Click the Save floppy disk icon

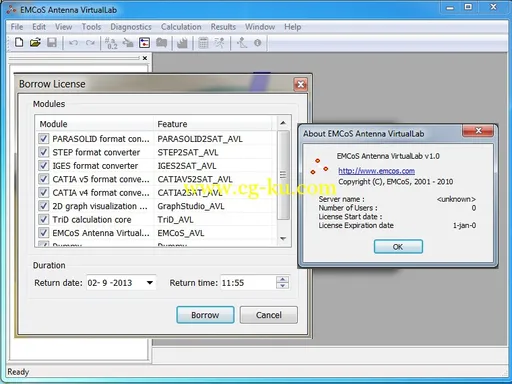[52, 43]
